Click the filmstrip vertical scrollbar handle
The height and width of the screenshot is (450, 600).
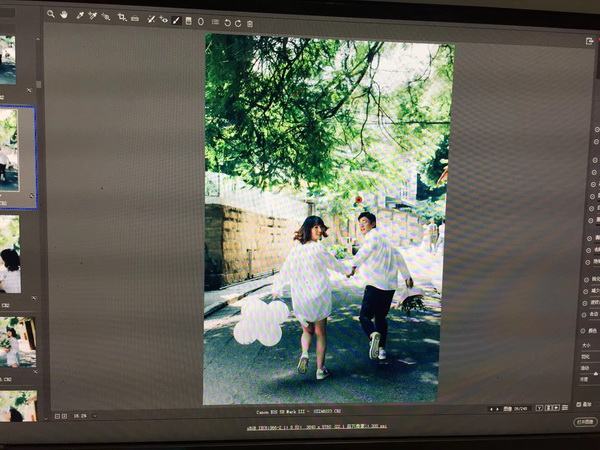coord(38,84)
